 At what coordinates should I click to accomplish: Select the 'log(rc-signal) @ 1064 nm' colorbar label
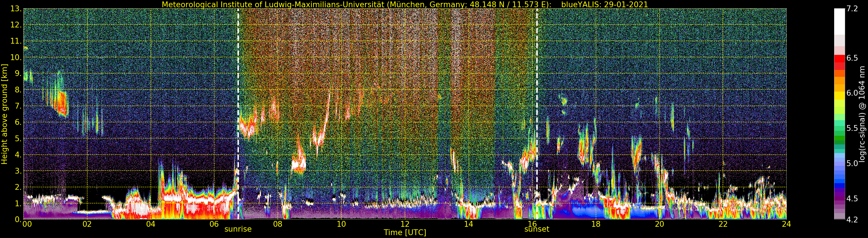862,114
